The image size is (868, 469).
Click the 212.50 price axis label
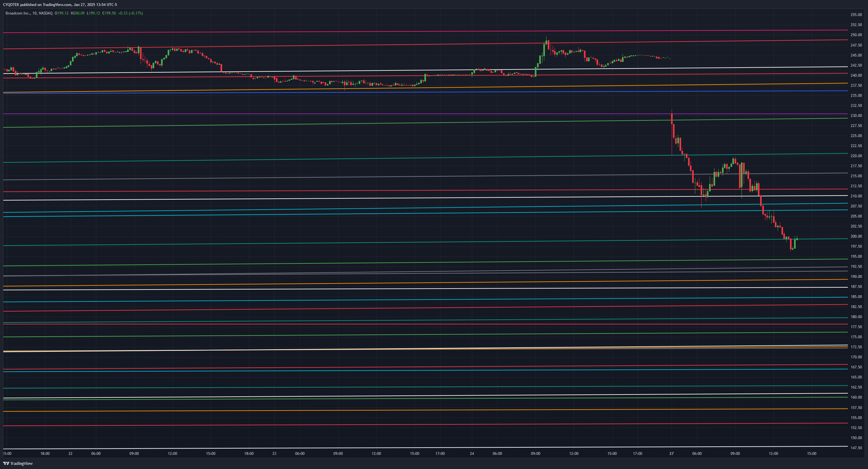tap(856, 186)
